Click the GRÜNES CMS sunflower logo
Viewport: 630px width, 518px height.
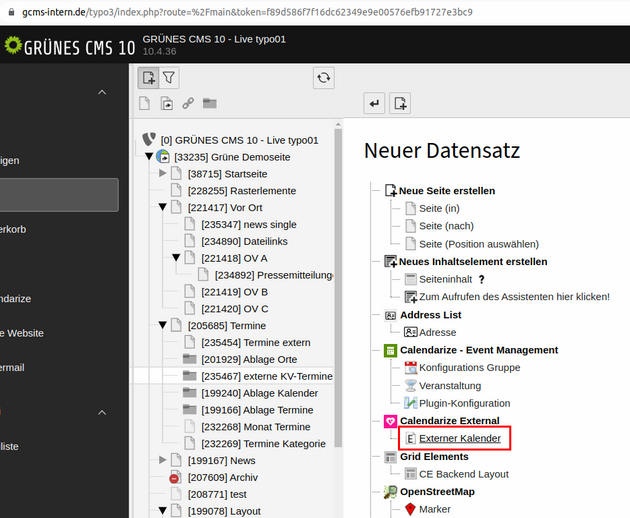pos(13,45)
